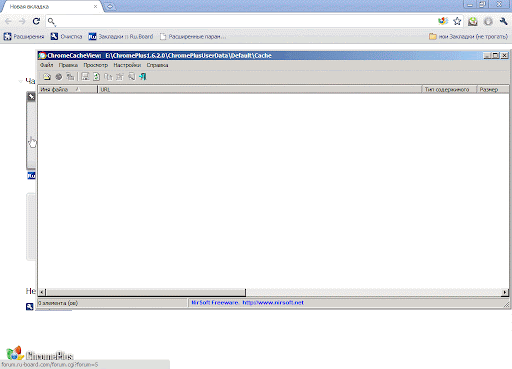The height and width of the screenshot is (369, 512).
Task: Go forward with the browser forward arrow
Action: pyautogui.click(x=22, y=21)
